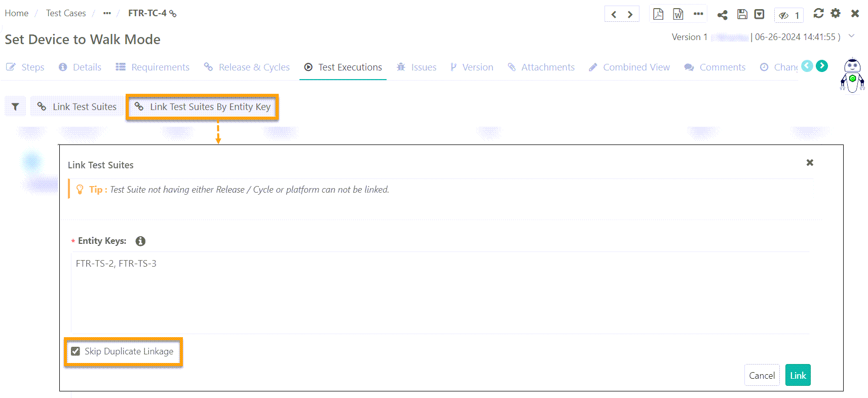Viewport: 868px width, 398px height.
Task: Switch to the Requirements tab
Action: (153, 67)
